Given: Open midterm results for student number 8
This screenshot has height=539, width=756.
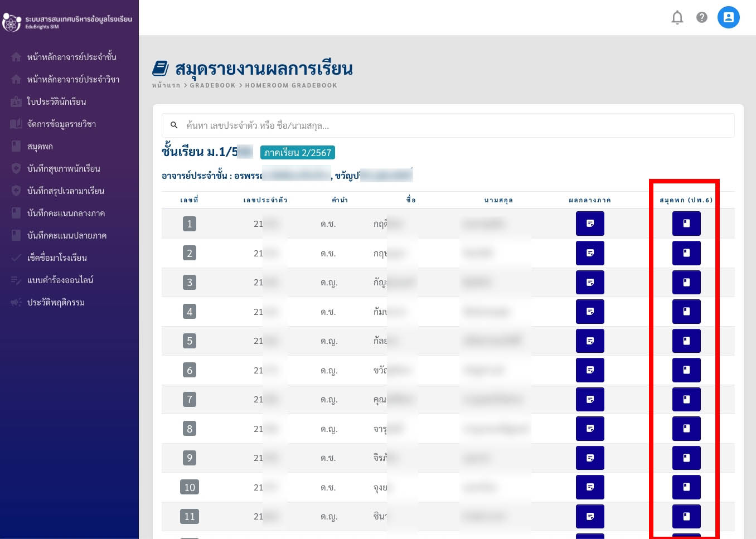Looking at the screenshot, I should (590, 429).
